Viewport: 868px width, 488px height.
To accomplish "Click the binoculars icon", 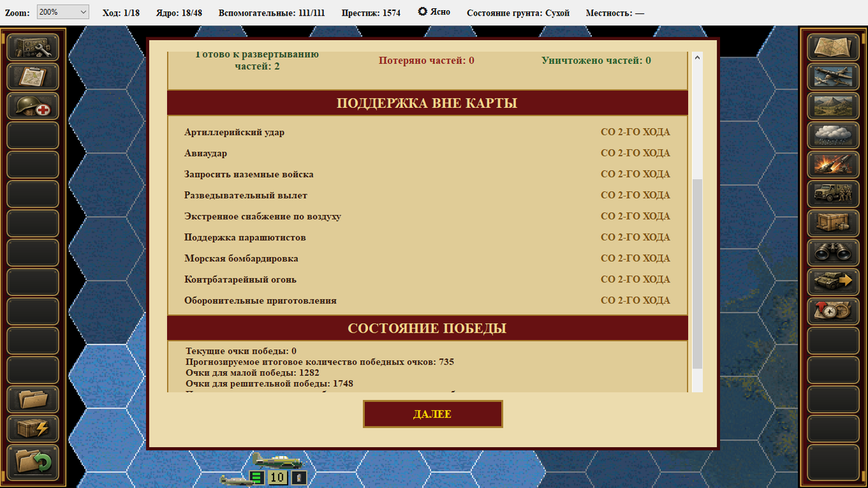I will tap(833, 252).
